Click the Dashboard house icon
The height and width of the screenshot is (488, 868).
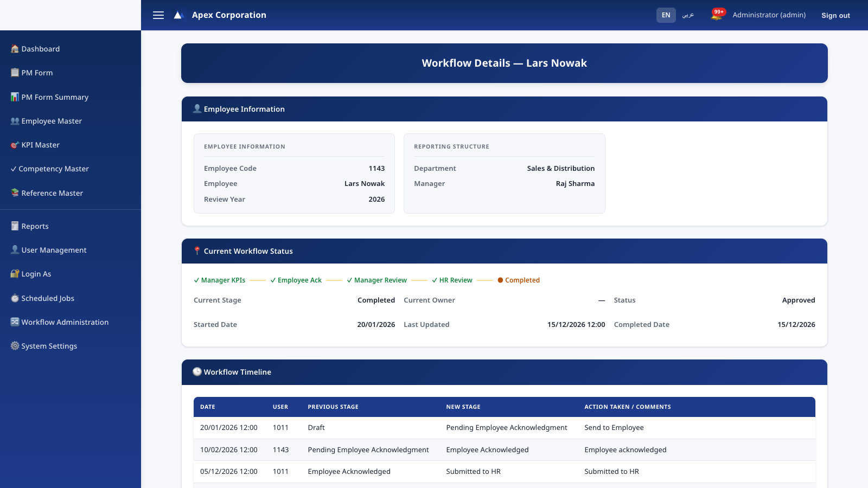coord(15,49)
